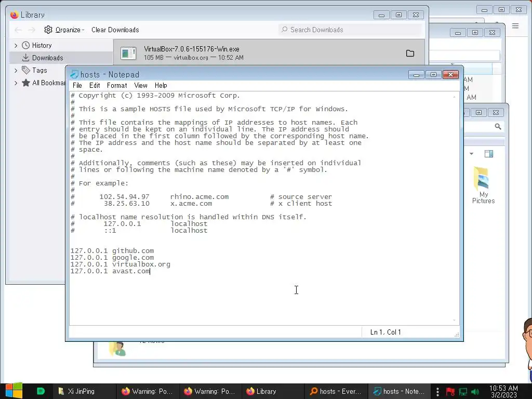The height and width of the screenshot is (399, 532).
Task: Click the volume speaker tray icon
Action: click(475, 392)
